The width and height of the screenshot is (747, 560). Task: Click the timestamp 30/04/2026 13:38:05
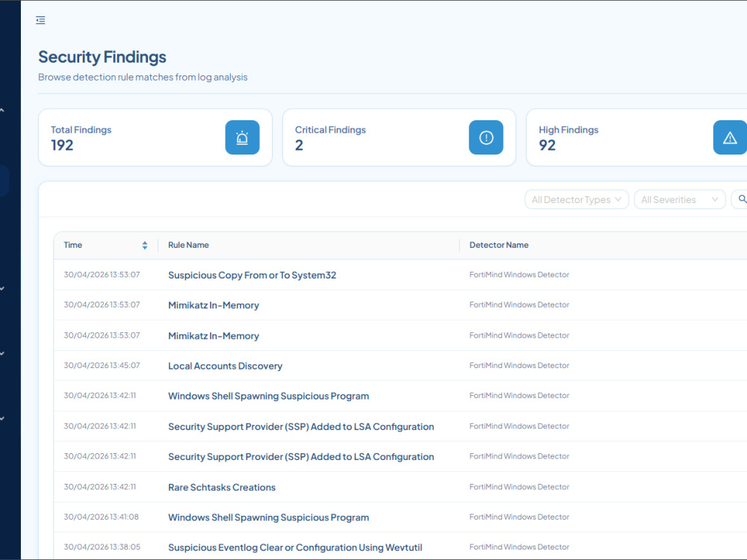102,547
